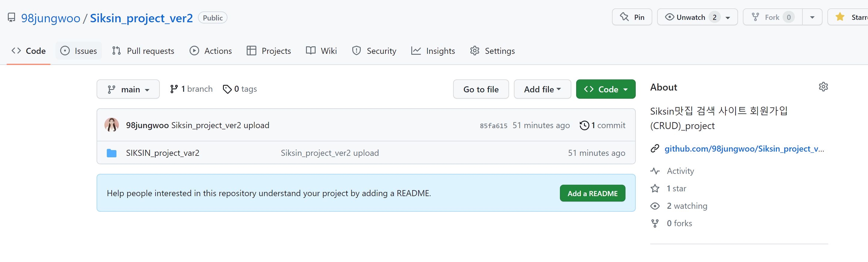
Task: Click the chain link icon in About
Action: pos(655,149)
